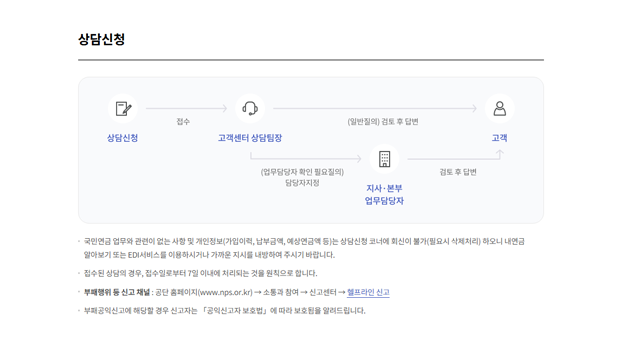Screen dimensions: 640x362
Task: Click the headset icon for 고객센터 상담팀장
Action: pos(250,109)
